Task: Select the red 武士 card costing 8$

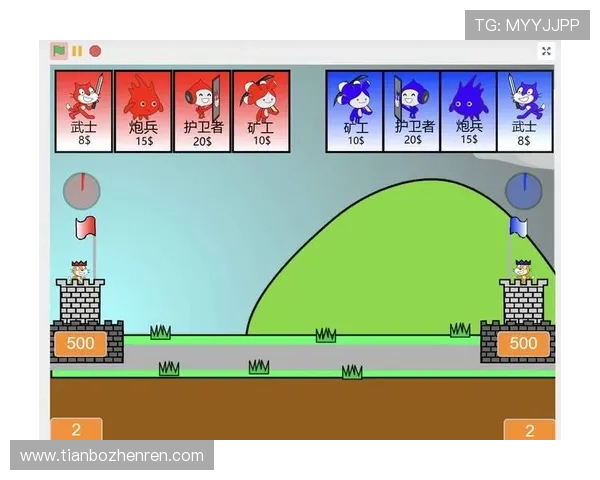Action: (84, 110)
